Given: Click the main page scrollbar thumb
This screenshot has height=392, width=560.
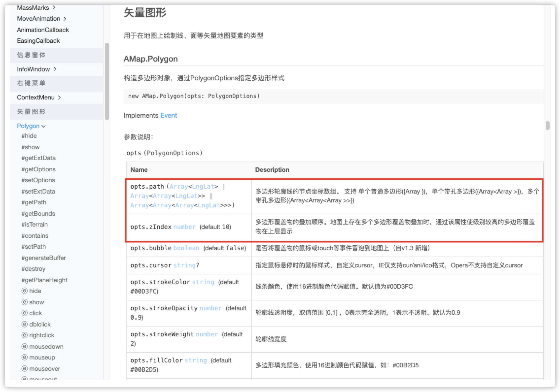Looking at the screenshot, I should click(x=547, y=126).
